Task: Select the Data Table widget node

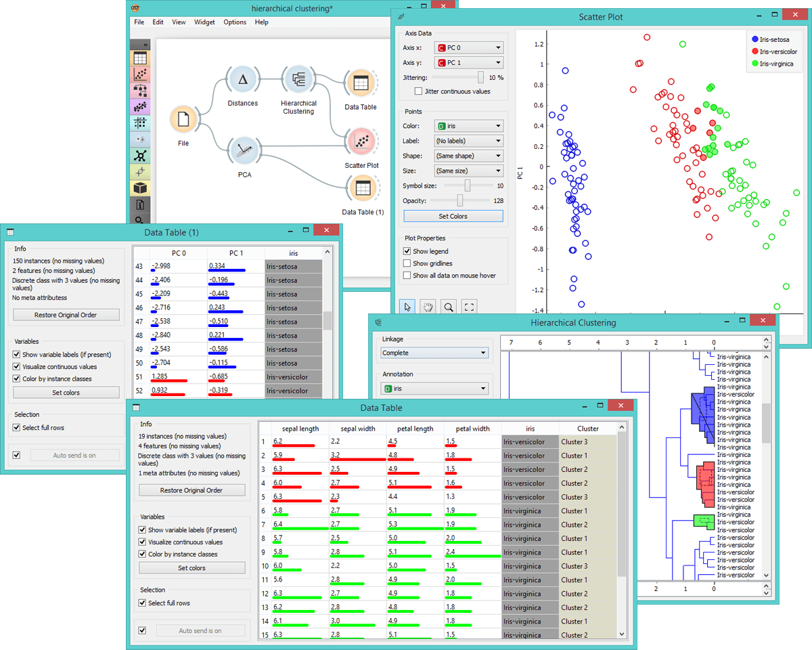Action: click(x=360, y=83)
